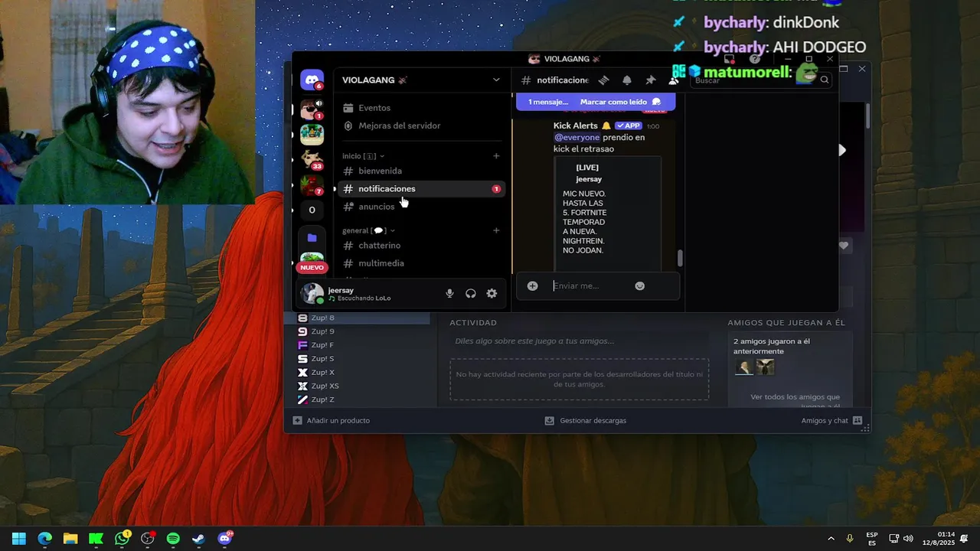This screenshot has width=980, height=551.
Task: Click heart favorite icon in Steam window
Action: (844, 246)
